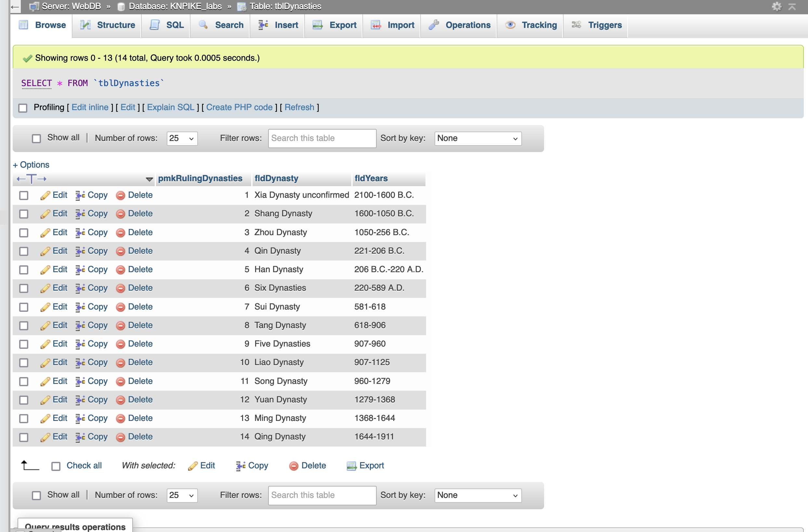This screenshot has height=532, width=808.
Task: Open the top Number of rows dropdown
Action: 182,138
